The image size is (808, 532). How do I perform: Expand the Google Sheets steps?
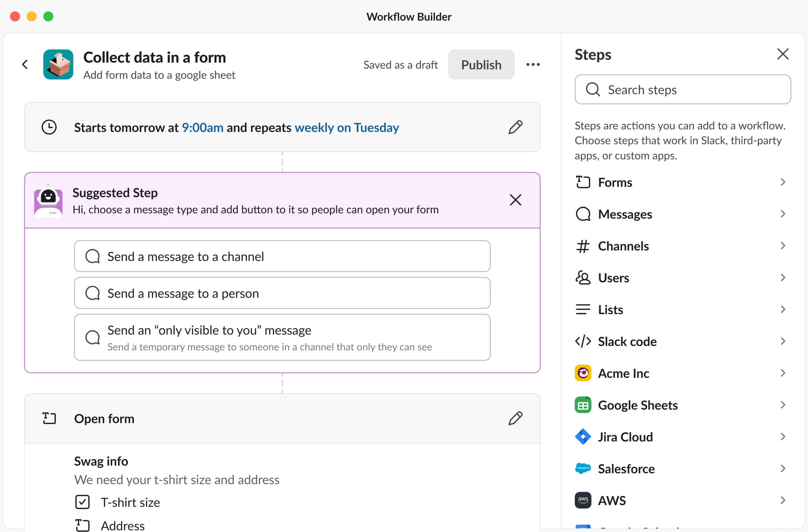pyautogui.click(x=782, y=405)
